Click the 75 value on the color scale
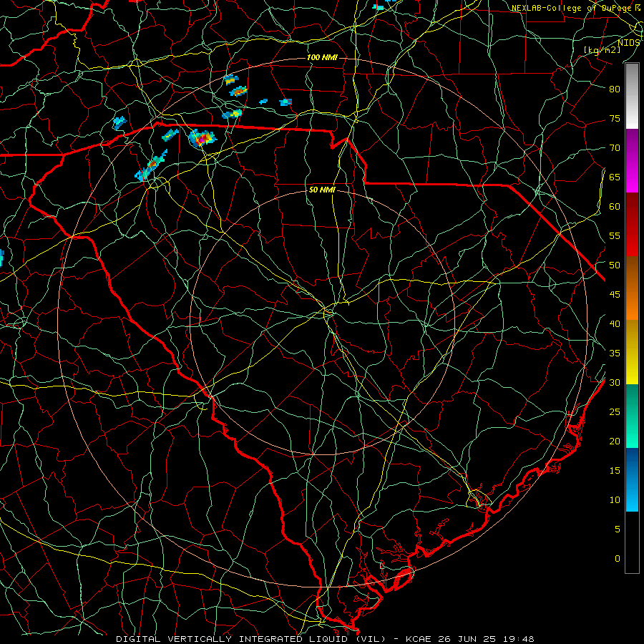Screen dimensions: 644x644 coord(615,119)
